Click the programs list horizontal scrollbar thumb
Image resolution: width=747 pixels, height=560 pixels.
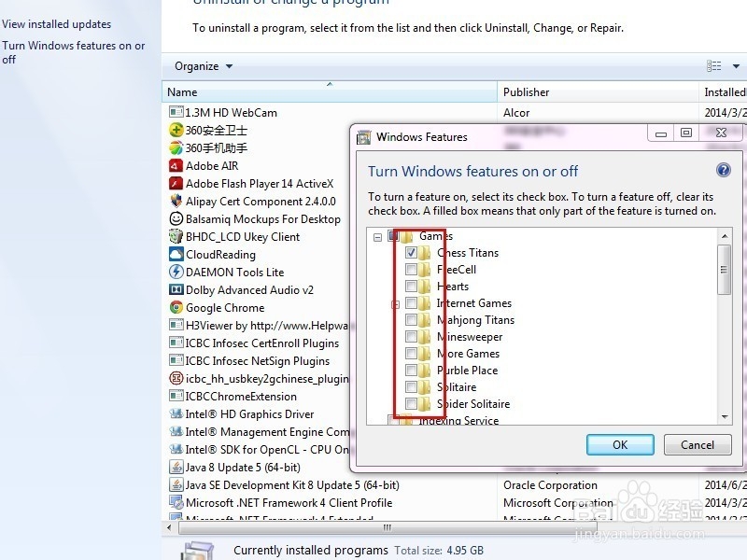tap(387, 527)
